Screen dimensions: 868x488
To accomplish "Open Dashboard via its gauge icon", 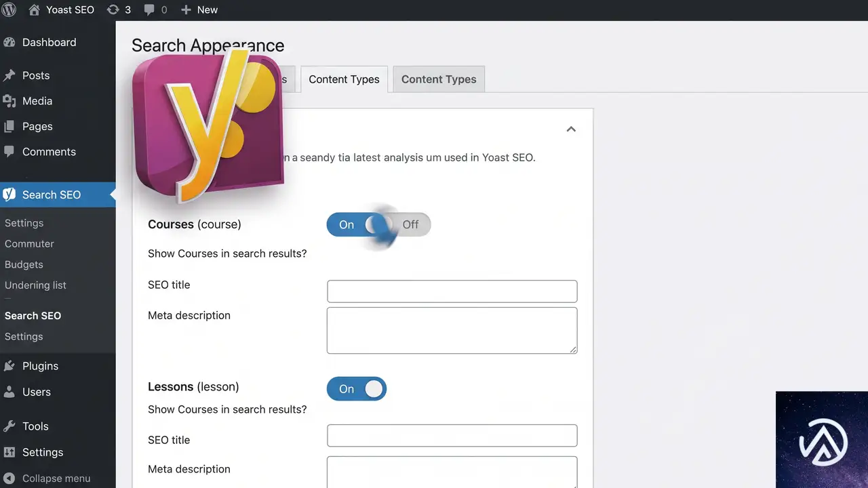I will (x=9, y=42).
